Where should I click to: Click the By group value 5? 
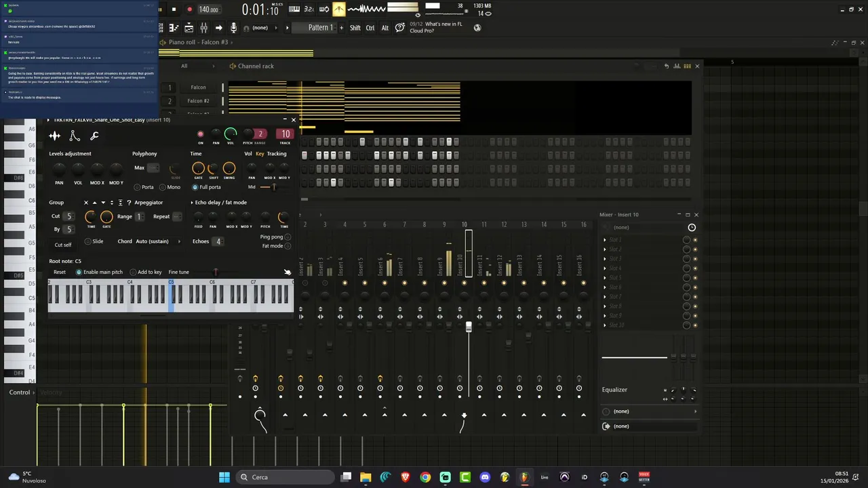click(68, 230)
